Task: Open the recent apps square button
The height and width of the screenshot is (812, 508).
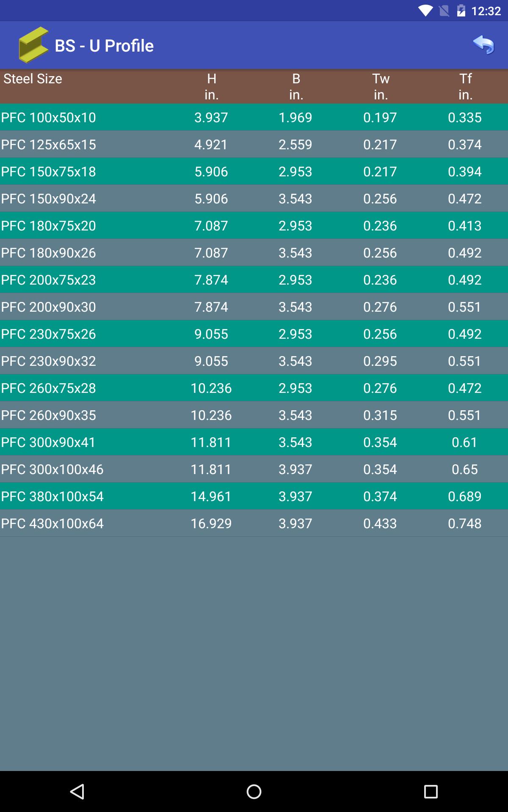Action: click(431, 791)
